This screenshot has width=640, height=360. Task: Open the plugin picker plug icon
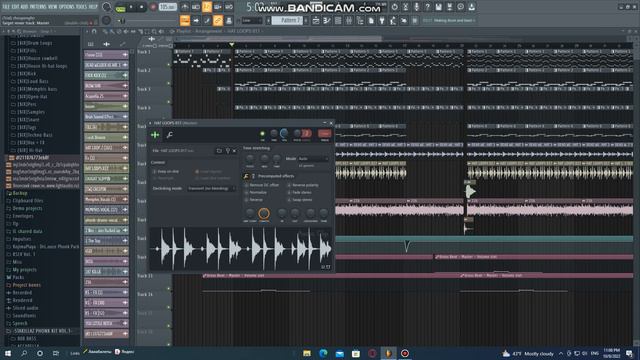click(x=382, y=20)
